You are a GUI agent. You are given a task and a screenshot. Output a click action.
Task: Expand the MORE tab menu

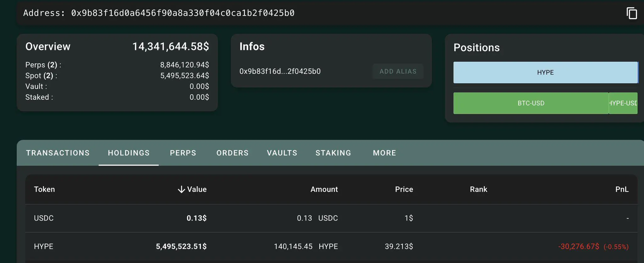coord(384,153)
